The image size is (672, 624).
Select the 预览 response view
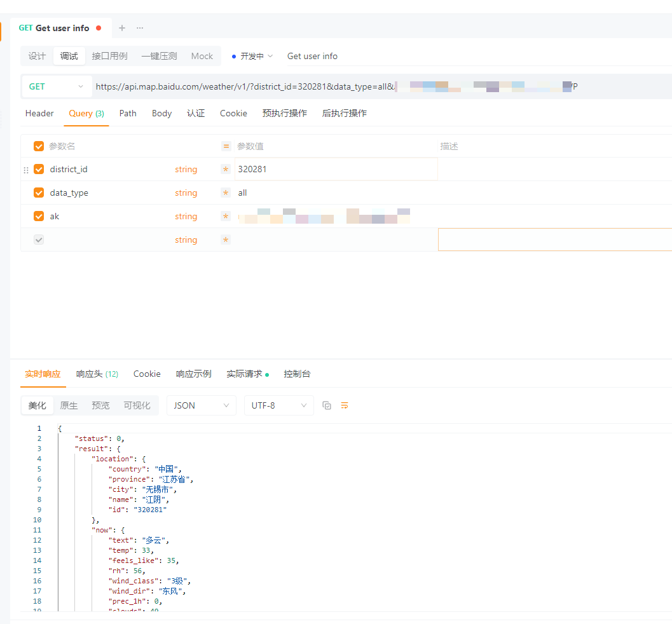click(100, 405)
